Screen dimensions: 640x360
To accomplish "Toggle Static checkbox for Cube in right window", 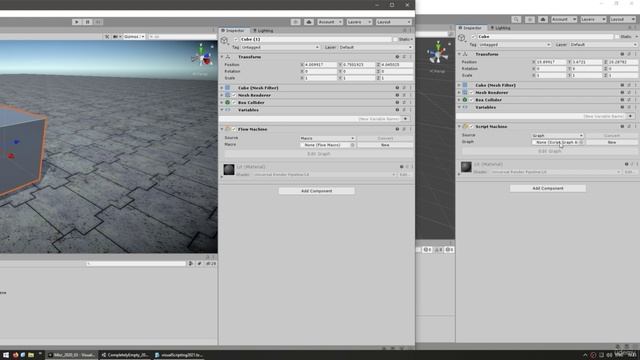I will pyautogui.click(x=617, y=36).
